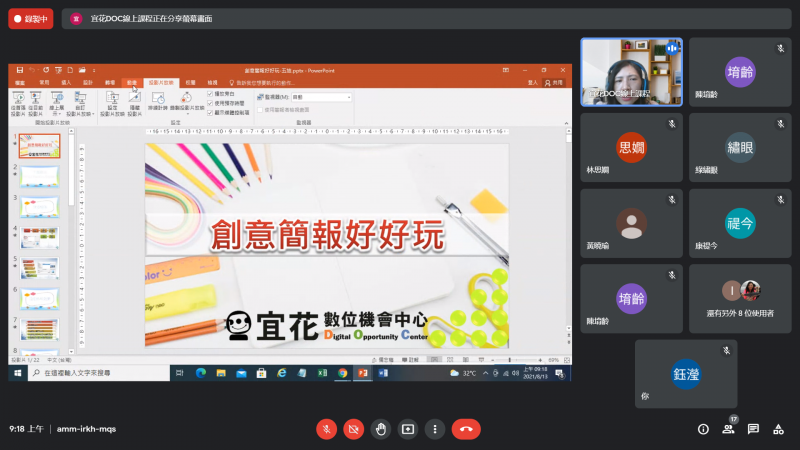This screenshot has height=450, width=800.
Task: Click zoom in plus button
Action: [540, 360]
